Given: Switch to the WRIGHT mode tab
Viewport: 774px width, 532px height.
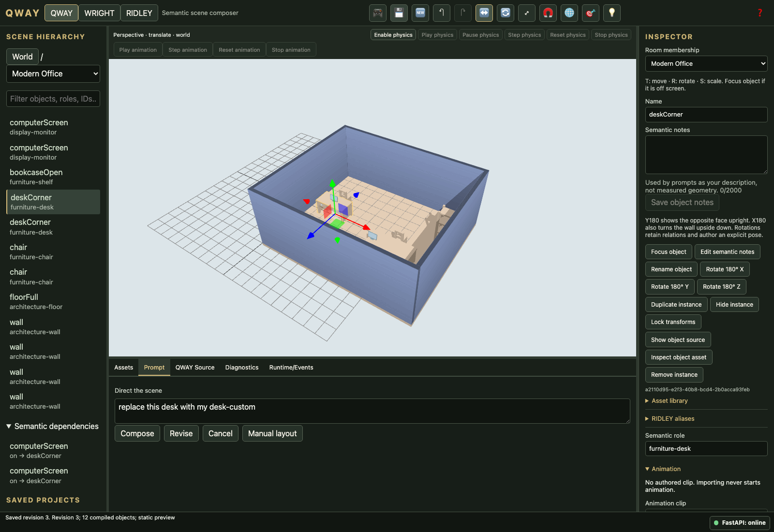Looking at the screenshot, I should tap(99, 13).
